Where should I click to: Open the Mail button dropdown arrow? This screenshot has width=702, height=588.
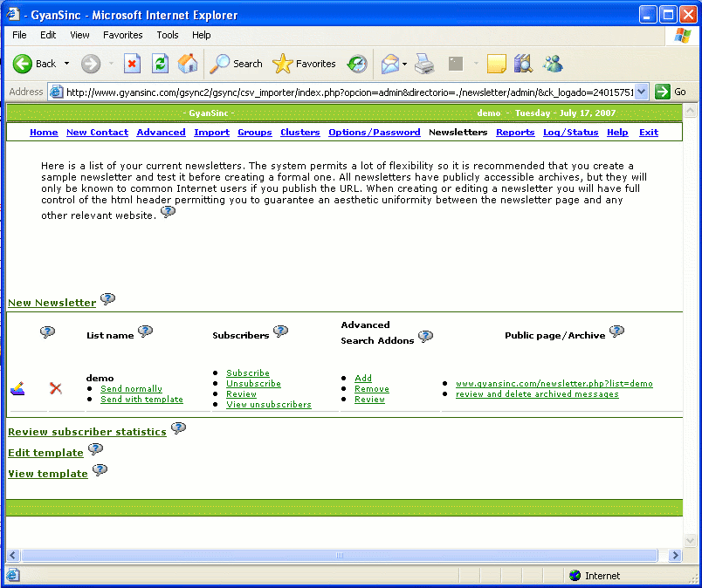pos(404,64)
